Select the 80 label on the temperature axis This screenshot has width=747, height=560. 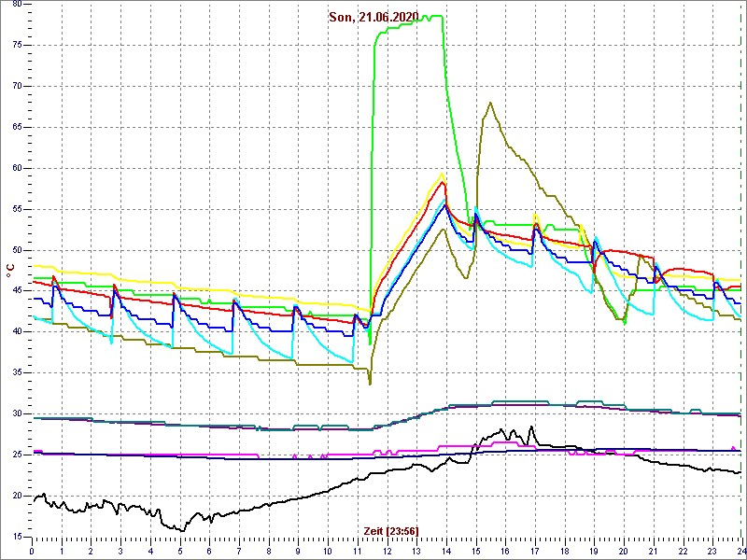[18, 5]
